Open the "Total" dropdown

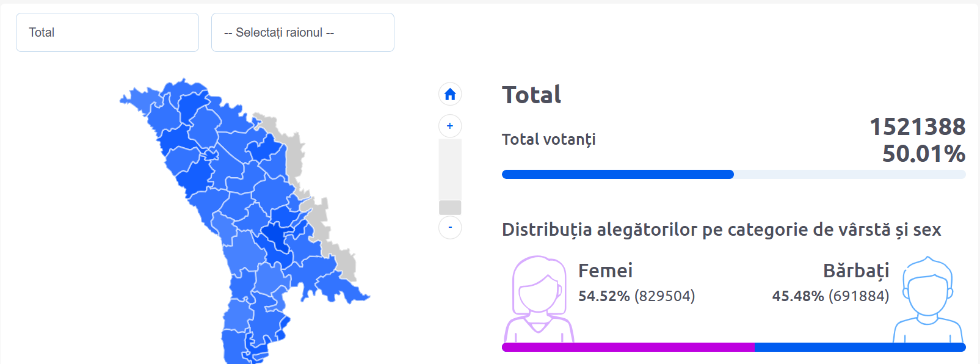click(x=107, y=32)
